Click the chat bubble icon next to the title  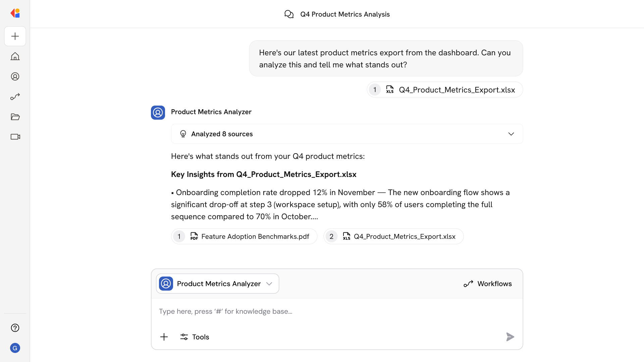coord(289,14)
